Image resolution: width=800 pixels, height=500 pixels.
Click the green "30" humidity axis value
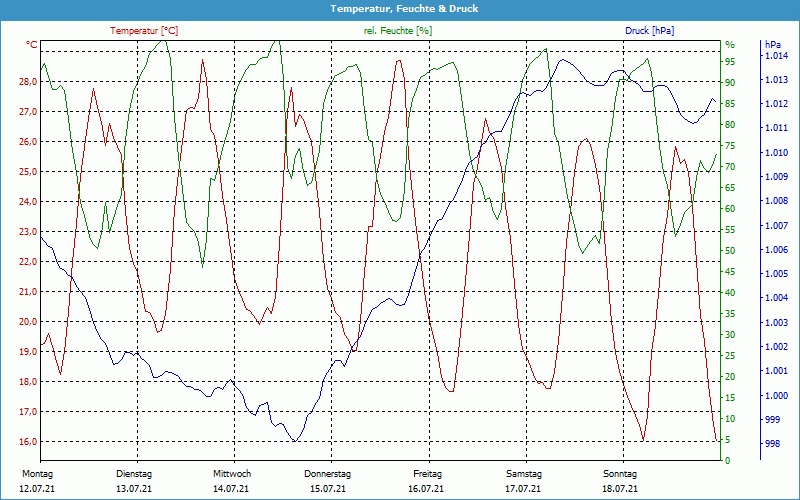tap(730, 335)
